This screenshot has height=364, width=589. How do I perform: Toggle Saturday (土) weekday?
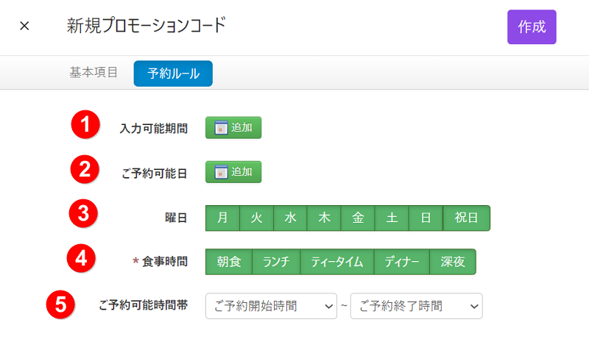click(x=392, y=218)
